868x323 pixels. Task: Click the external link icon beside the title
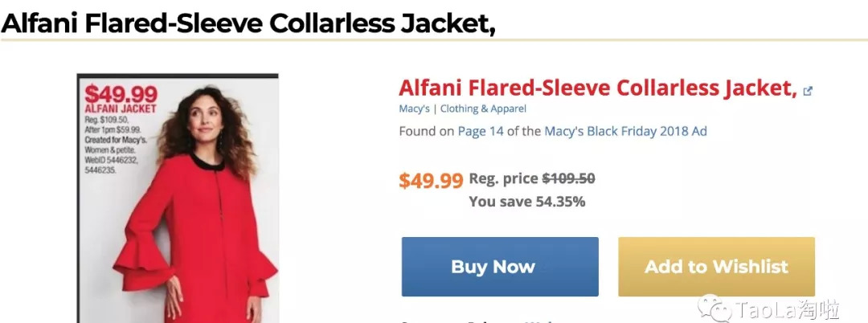pyautogui.click(x=808, y=92)
